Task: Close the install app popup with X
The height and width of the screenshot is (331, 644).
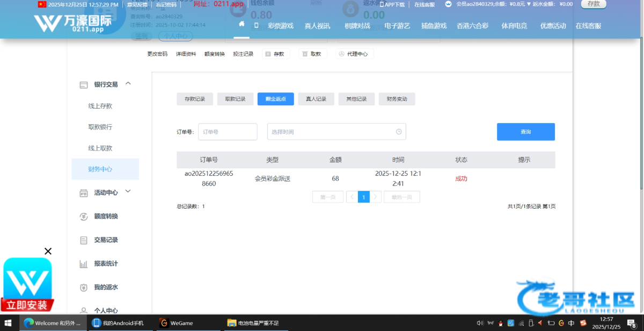Action: (x=48, y=251)
